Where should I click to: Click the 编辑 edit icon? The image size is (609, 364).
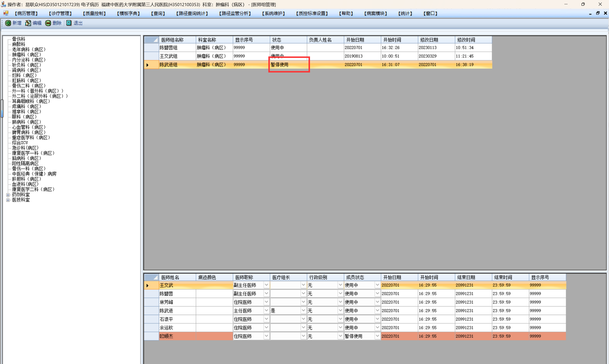coord(28,23)
